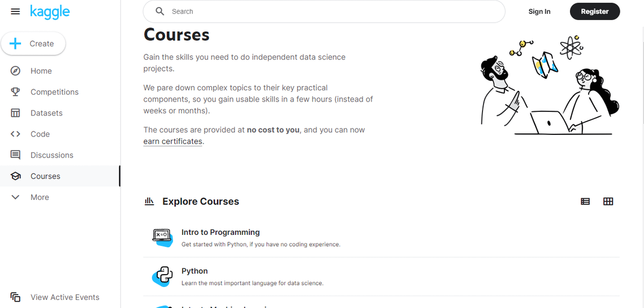Screen dimensions: 644x308
Task: Click the Competitions trophy icon
Action: pos(16,92)
